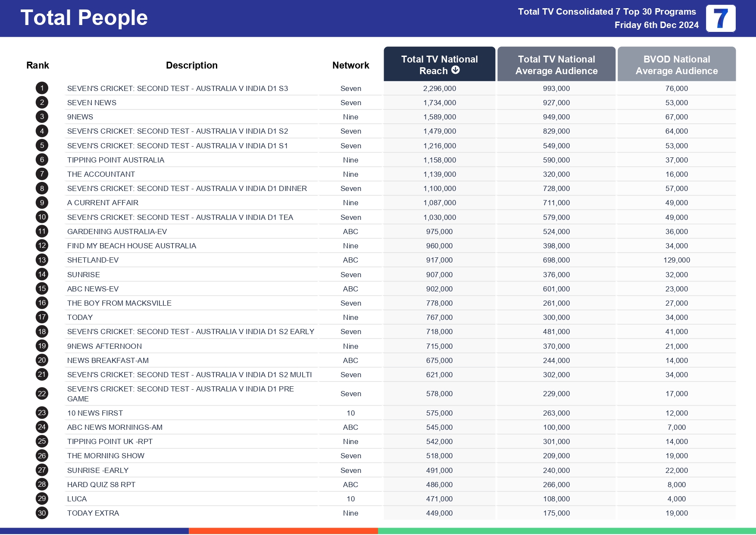The width and height of the screenshot is (756, 535).
Task: Select the BVOD National Average Audience header
Action: pyautogui.click(x=676, y=65)
